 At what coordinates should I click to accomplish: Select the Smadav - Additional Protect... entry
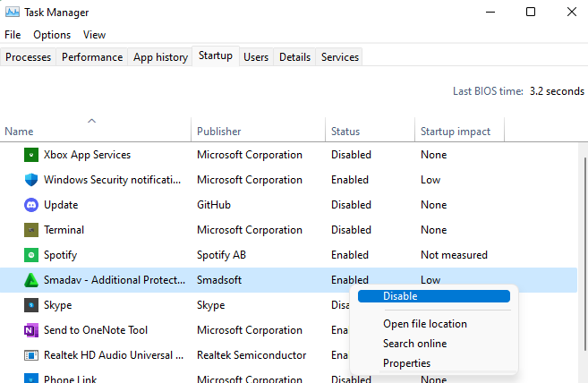(x=115, y=280)
